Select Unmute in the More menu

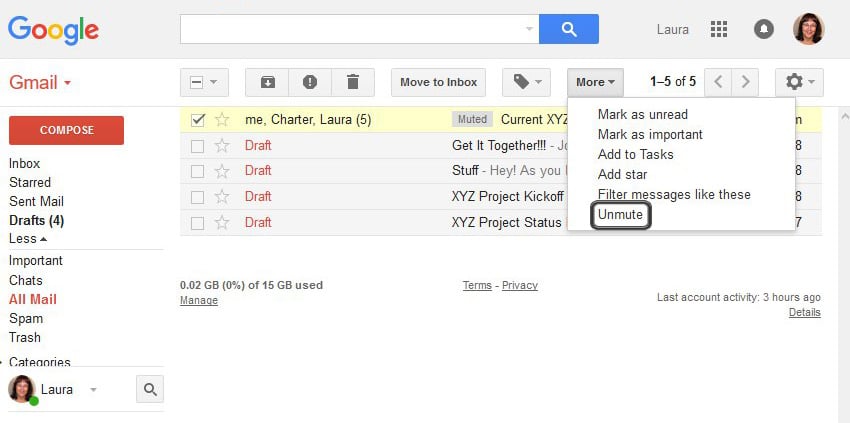click(x=620, y=215)
